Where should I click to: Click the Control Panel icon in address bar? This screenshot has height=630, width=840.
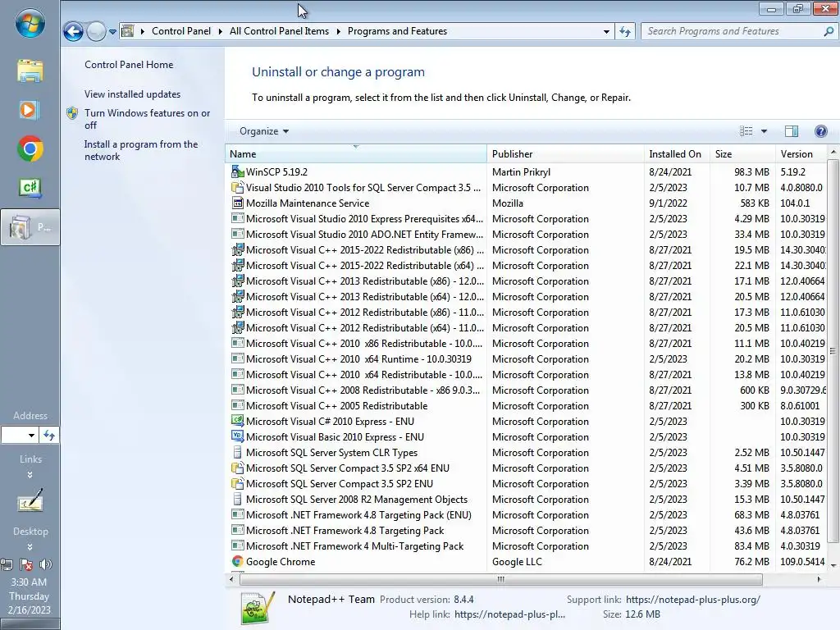(x=127, y=31)
